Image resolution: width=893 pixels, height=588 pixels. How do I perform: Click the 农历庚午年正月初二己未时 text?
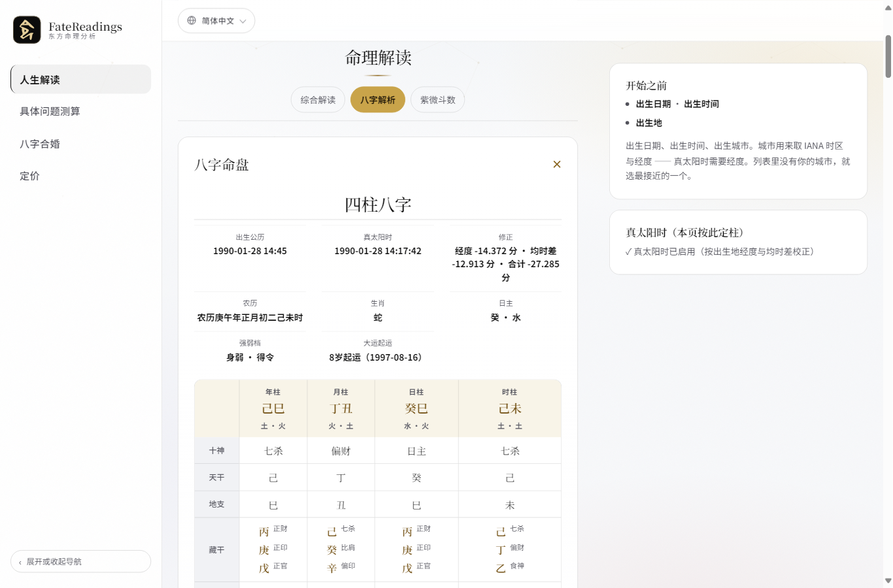[250, 318]
